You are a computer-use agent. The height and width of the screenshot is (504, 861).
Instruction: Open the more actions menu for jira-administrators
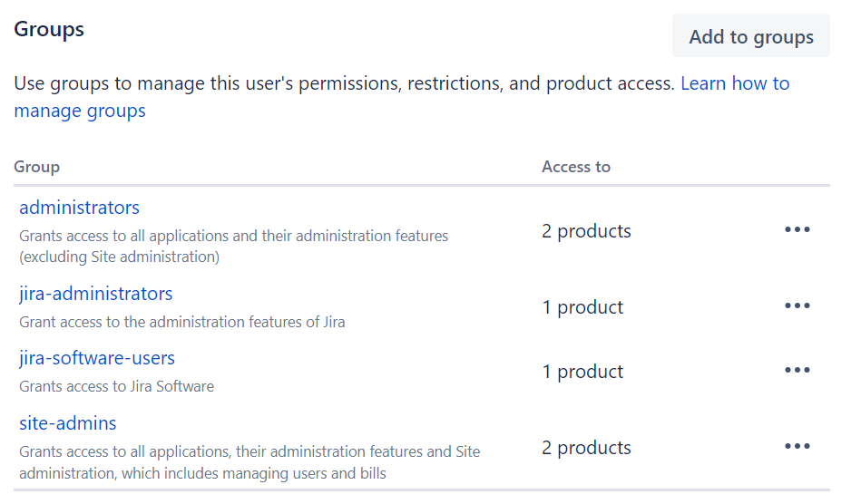point(797,306)
